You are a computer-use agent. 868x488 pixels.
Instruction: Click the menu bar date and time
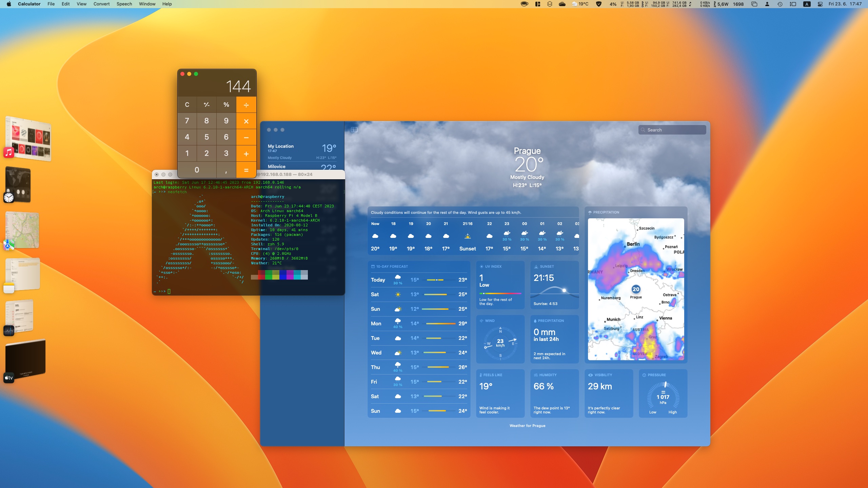(x=845, y=4)
